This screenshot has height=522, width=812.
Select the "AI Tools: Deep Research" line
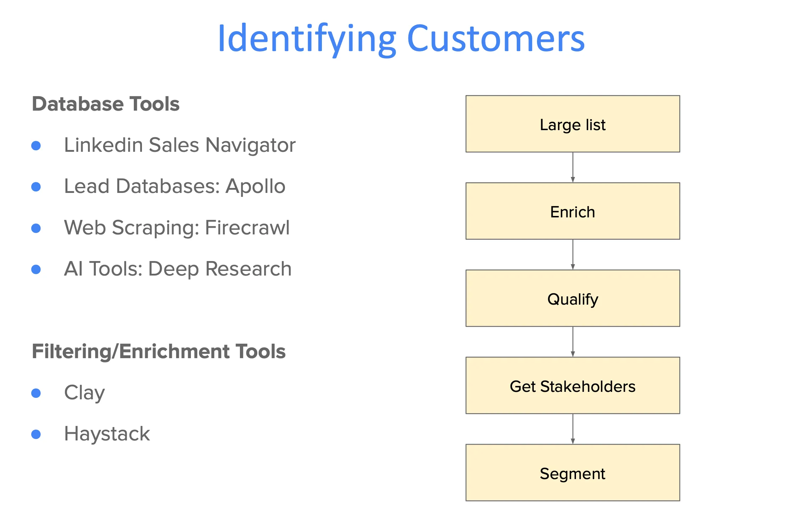[177, 269]
